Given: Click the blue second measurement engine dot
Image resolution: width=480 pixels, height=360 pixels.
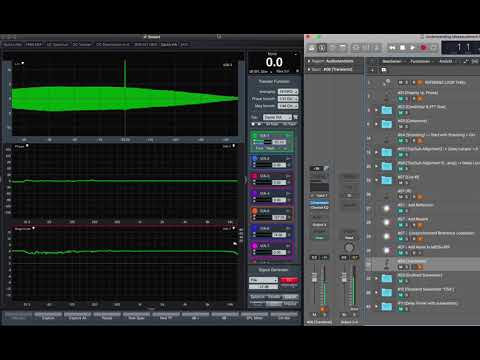Looking at the screenshot, I should pyautogui.click(x=255, y=159).
